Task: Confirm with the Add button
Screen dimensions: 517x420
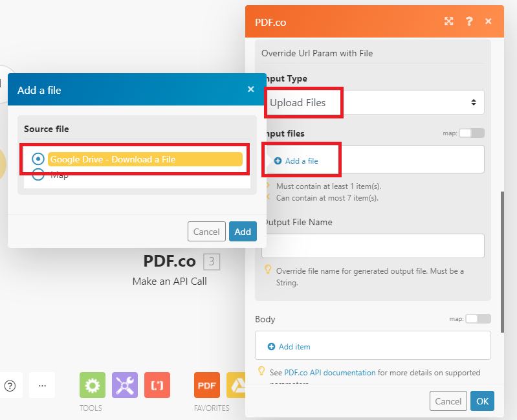Action: [243, 232]
